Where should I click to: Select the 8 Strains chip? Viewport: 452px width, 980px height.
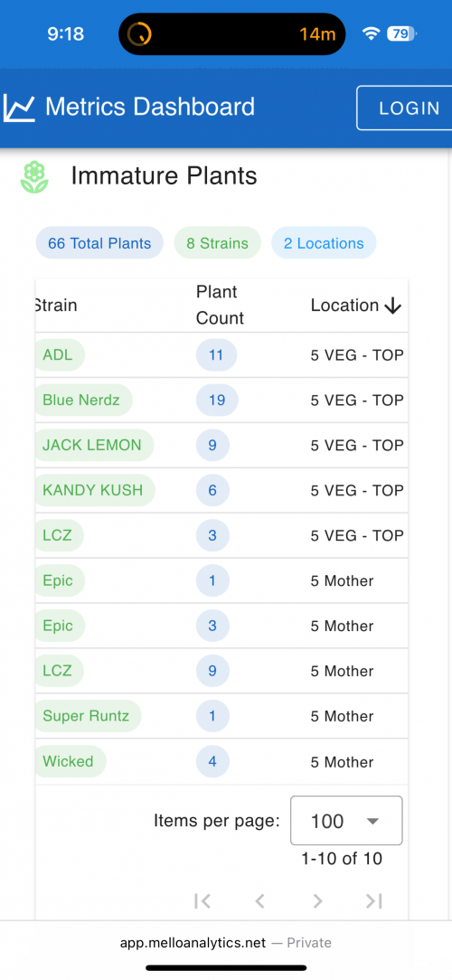pos(218,243)
